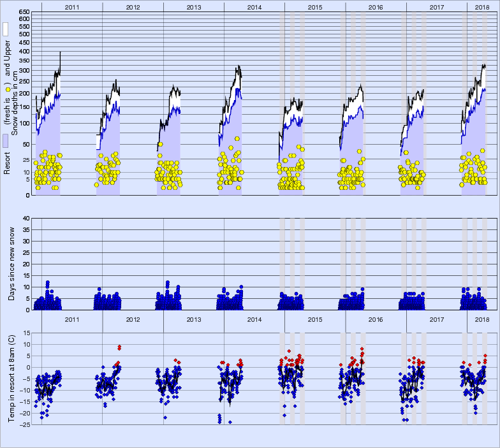Select the highest red temperature diamond in 2016
This screenshot has height=448, width=500.
pos(362,349)
